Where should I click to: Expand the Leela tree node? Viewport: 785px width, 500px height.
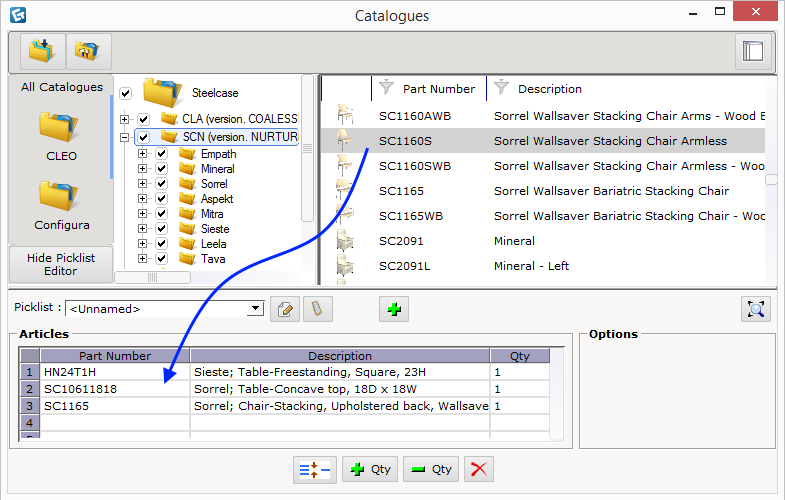pos(143,244)
